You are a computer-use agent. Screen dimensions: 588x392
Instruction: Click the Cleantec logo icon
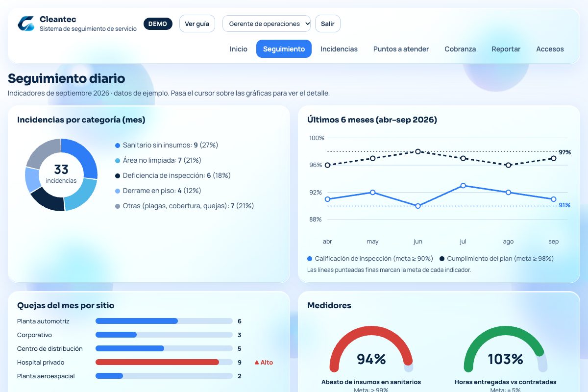tap(26, 24)
